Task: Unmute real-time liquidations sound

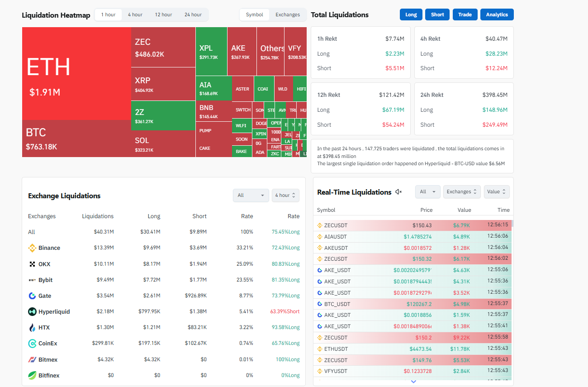Action: 398,192
